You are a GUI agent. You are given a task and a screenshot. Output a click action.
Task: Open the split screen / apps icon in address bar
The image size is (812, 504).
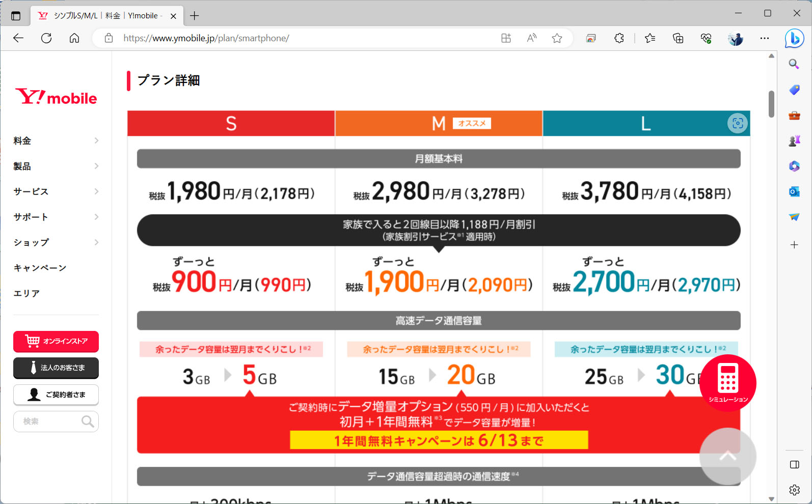pos(506,38)
